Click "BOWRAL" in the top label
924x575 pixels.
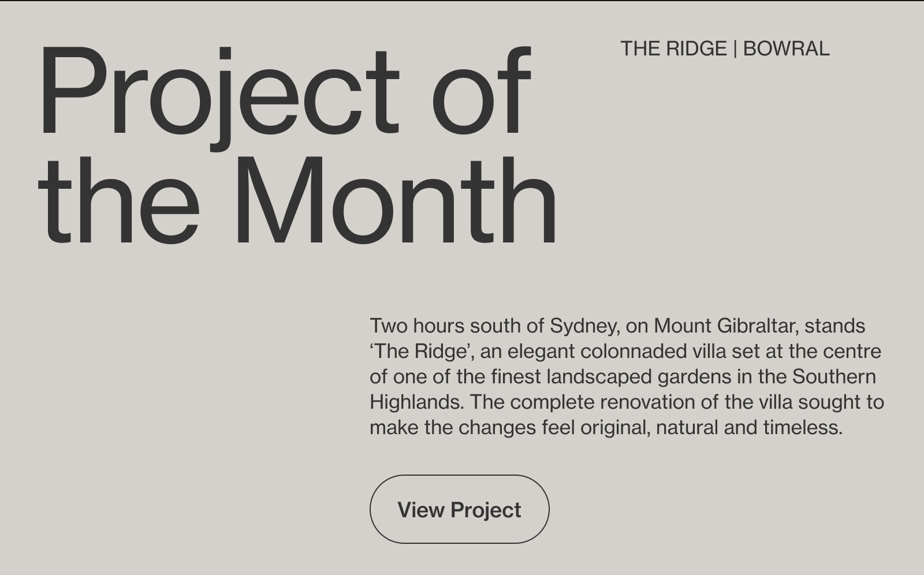[786, 48]
